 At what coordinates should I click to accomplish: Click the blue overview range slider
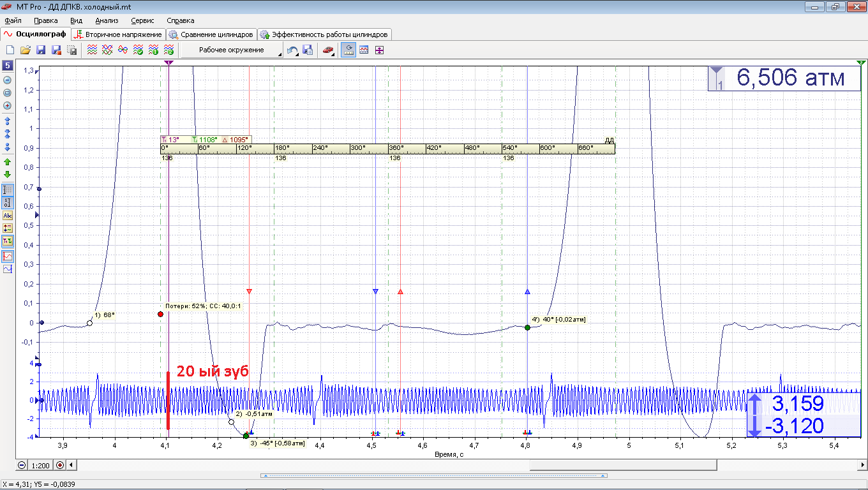pos(433,475)
